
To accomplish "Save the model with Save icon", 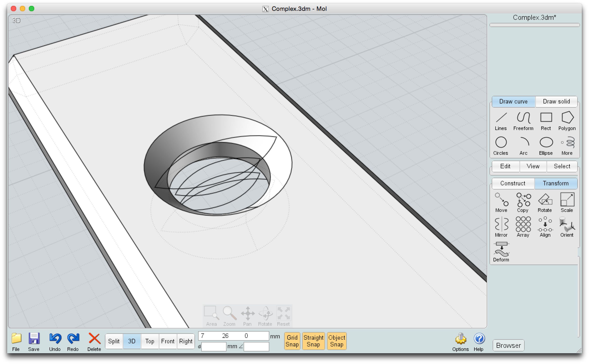I will click(x=34, y=342).
